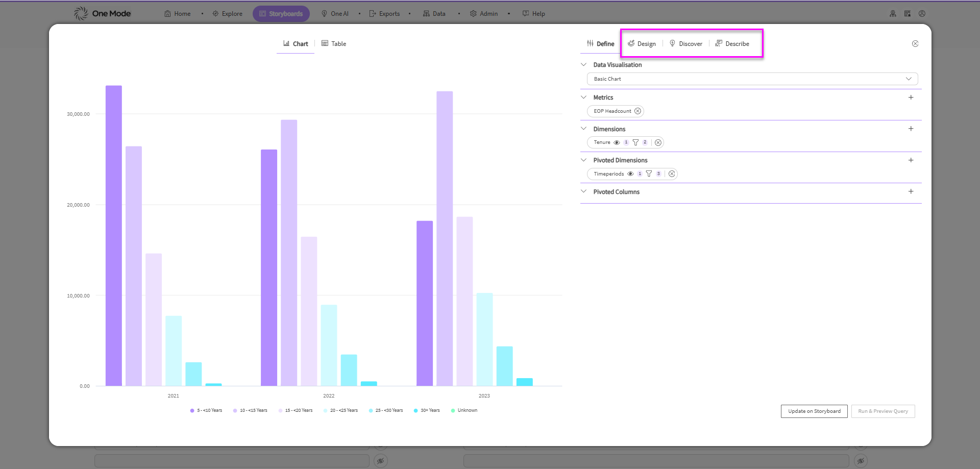Remove the Tenure dimension chip
Screen dimensions: 980x469
[658, 143]
